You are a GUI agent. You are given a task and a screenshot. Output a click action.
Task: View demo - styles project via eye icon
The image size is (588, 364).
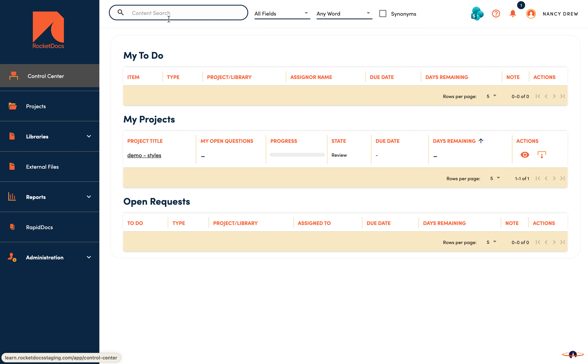[525, 155]
